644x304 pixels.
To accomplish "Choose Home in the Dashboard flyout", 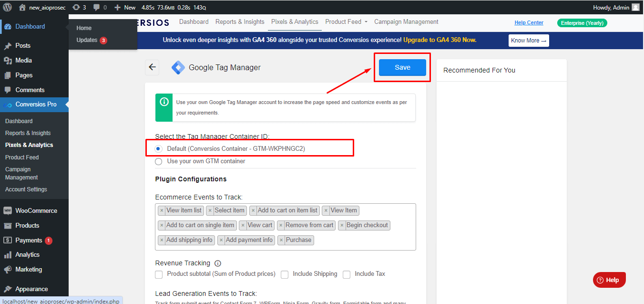I will coord(84,28).
